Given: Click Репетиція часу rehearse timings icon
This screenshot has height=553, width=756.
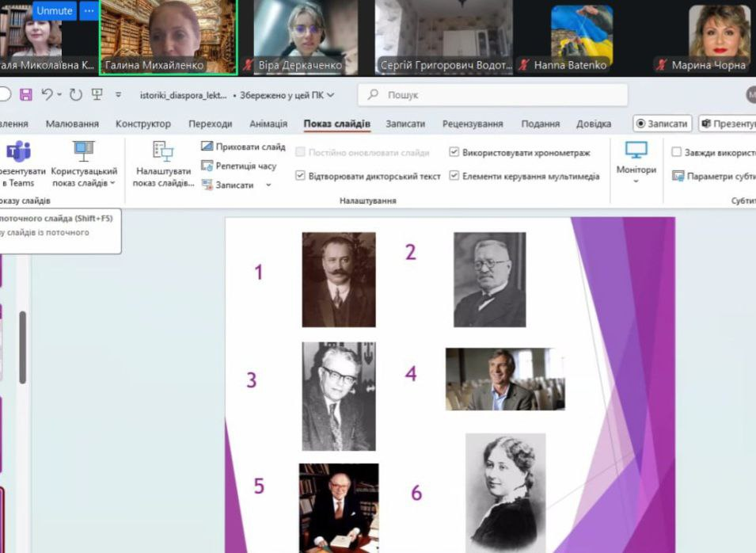Looking at the screenshot, I should point(207,166).
